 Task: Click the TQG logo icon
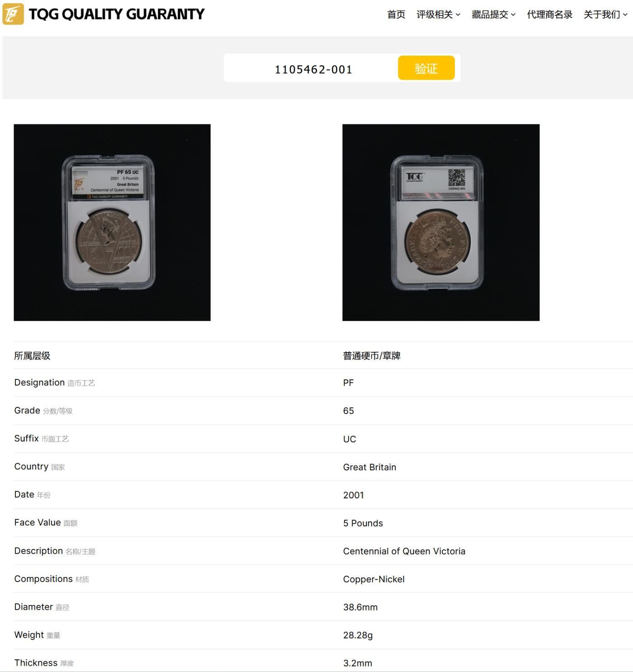pyautogui.click(x=13, y=14)
